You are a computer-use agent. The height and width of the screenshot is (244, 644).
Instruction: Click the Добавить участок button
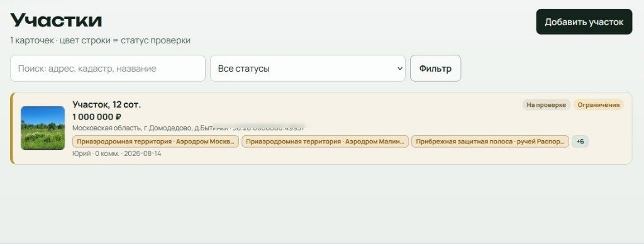pyautogui.click(x=584, y=22)
